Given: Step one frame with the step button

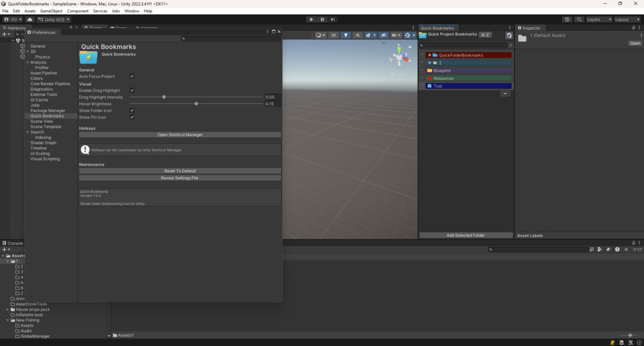Looking at the screenshot, I should pyautogui.click(x=333, y=19).
